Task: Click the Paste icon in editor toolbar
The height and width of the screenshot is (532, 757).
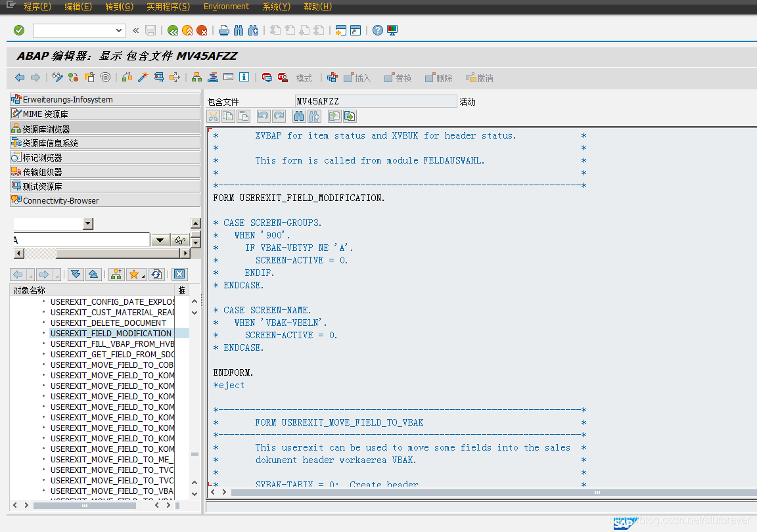Action: (243, 116)
